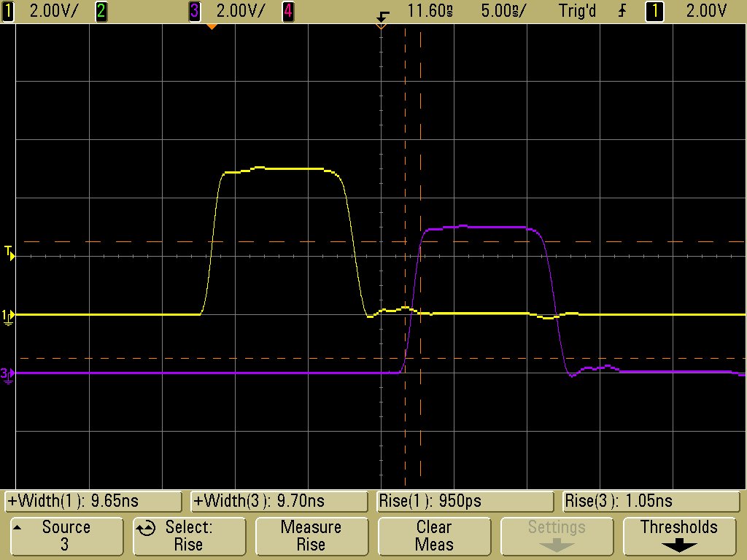Click the rising edge trigger slope icon
Viewport: 747px width, 560px height.
(622, 11)
